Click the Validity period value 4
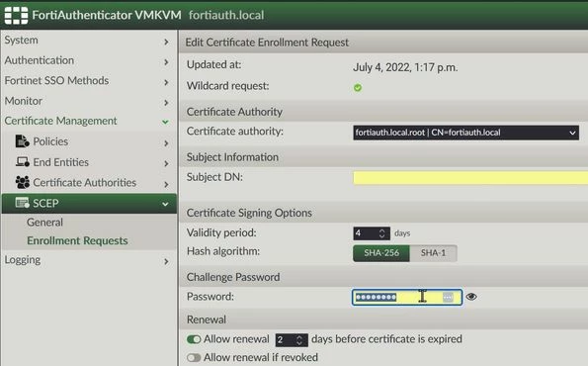The width and height of the screenshot is (588, 366). [358, 233]
